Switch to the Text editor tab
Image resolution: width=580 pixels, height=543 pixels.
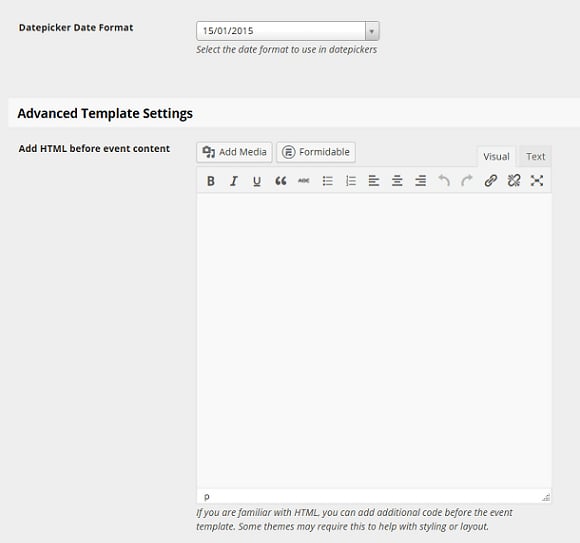[x=535, y=156]
